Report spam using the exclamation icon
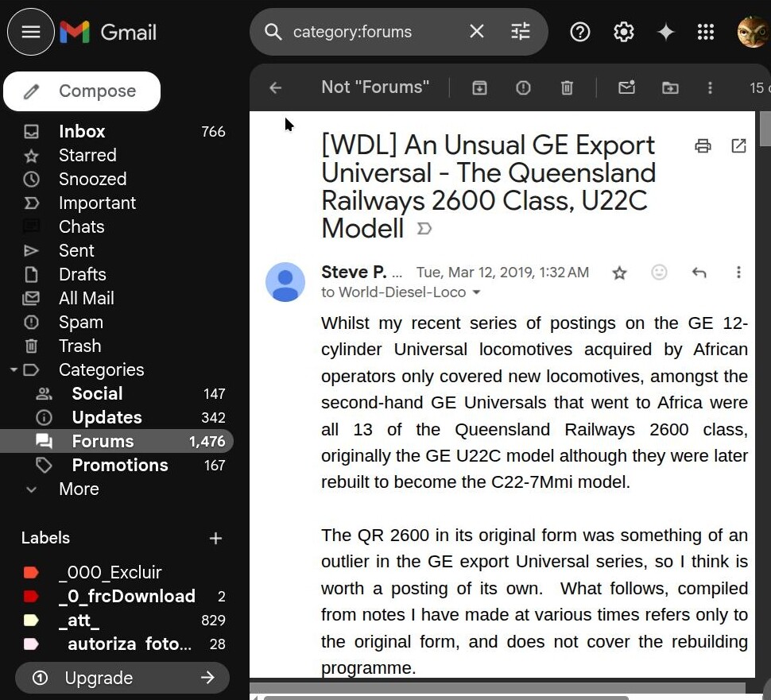 (523, 88)
